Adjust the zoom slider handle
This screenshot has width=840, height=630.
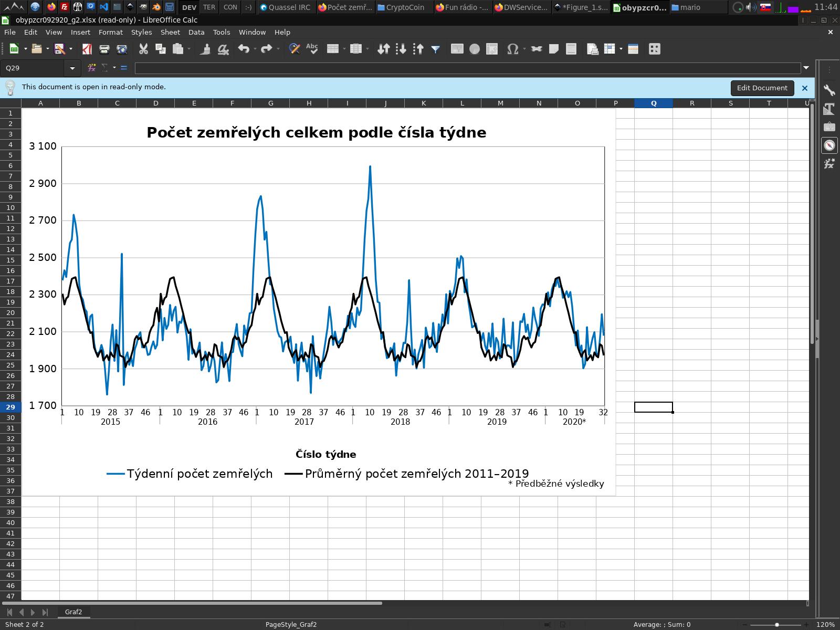coord(777,625)
